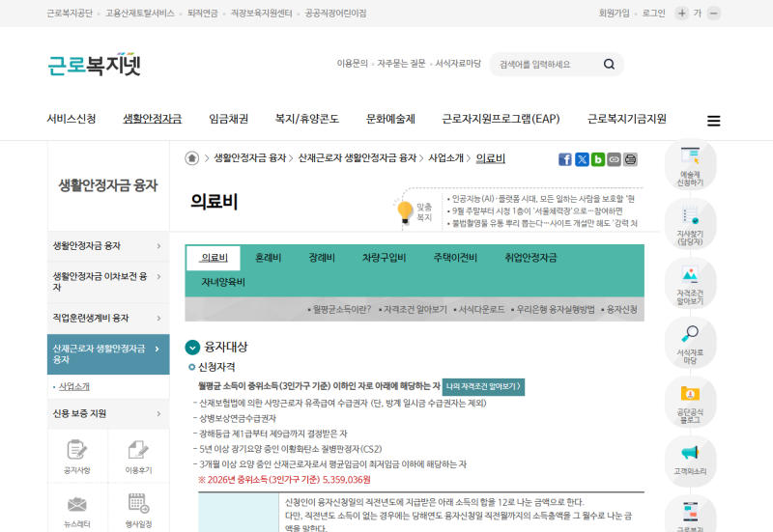Image resolution: width=773 pixels, height=532 pixels.
Task: Open 근로복지기금지원 main menu
Action: [626, 119]
